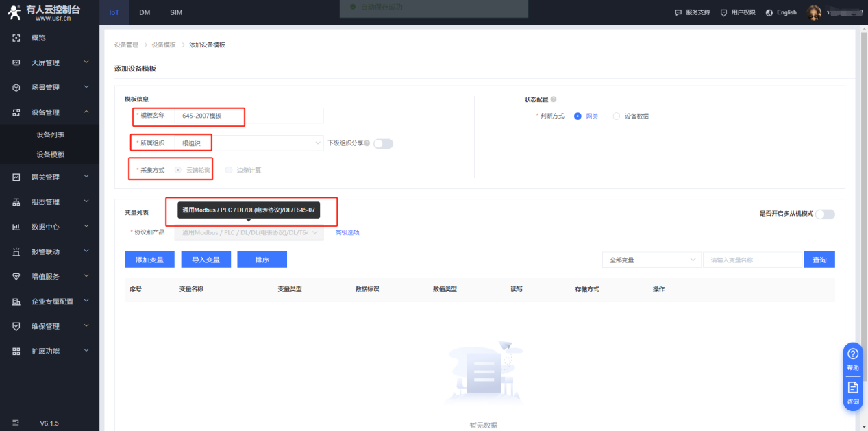
Task: Enable the 是否开启多从机模式 switch
Action: 825,214
